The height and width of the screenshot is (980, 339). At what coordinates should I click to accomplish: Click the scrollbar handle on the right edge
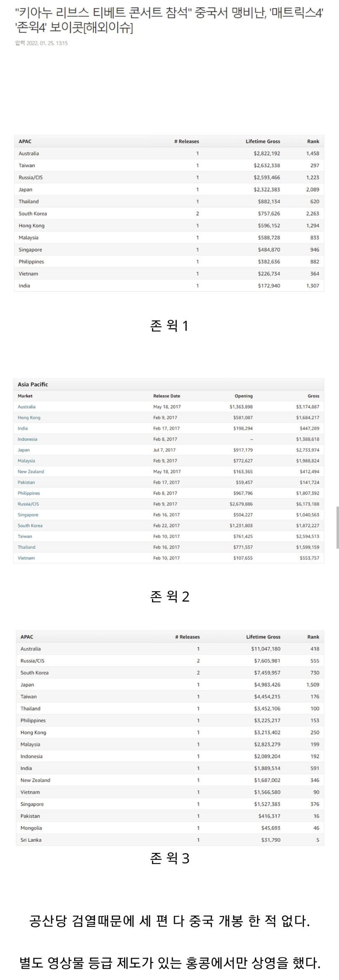pyautogui.click(x=337, y=527)
